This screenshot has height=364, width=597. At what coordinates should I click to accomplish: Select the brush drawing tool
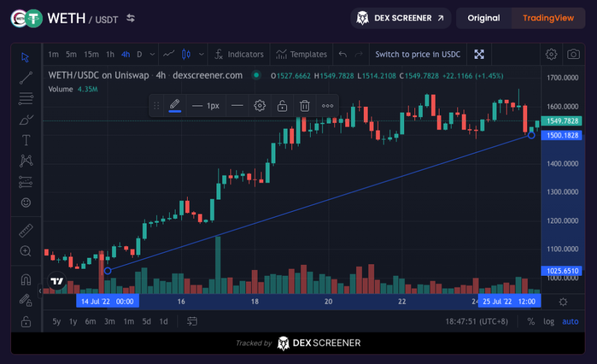[26, 119]
